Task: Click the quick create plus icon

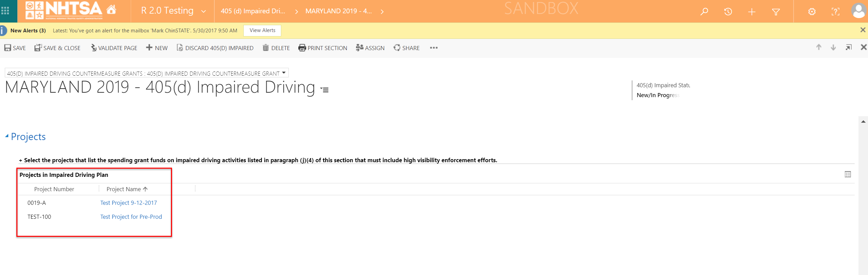Action: click(x=752, y=12)
